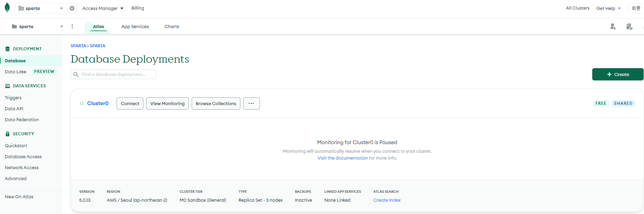Screen dimensions: 644x214
Task: Open the user account menu 최종
Action: click(636, 8)
